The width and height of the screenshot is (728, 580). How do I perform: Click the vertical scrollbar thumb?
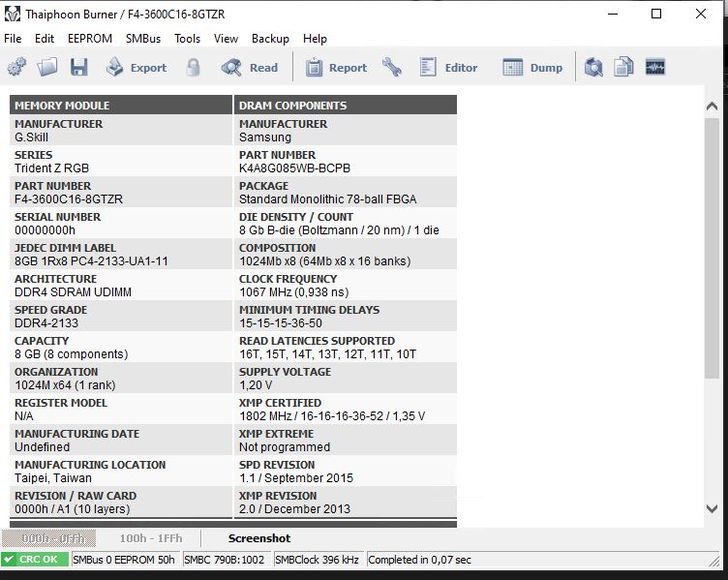pyautogui.click(x=712, y=249)
